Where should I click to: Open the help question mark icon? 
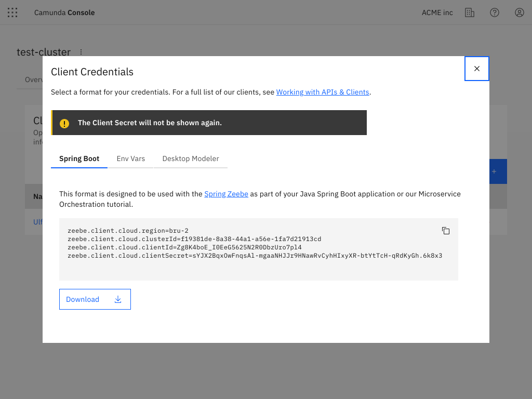pyautogui.click(x=495, y=12)
